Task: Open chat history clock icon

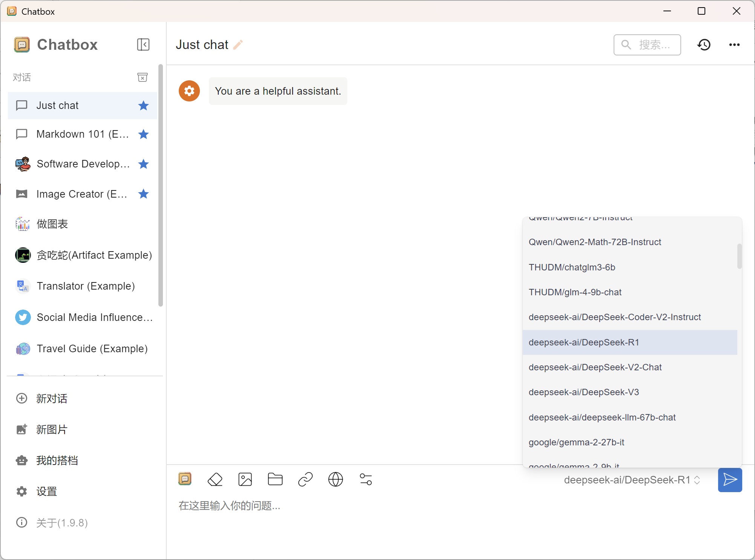Action: [704, 45]
